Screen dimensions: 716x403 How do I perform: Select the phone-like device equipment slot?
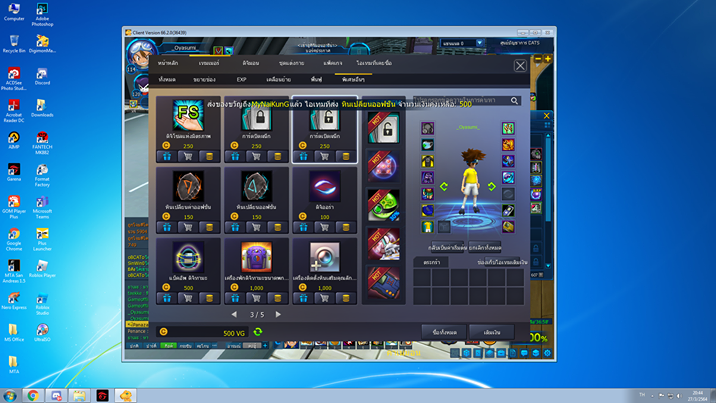pos(508,210)
